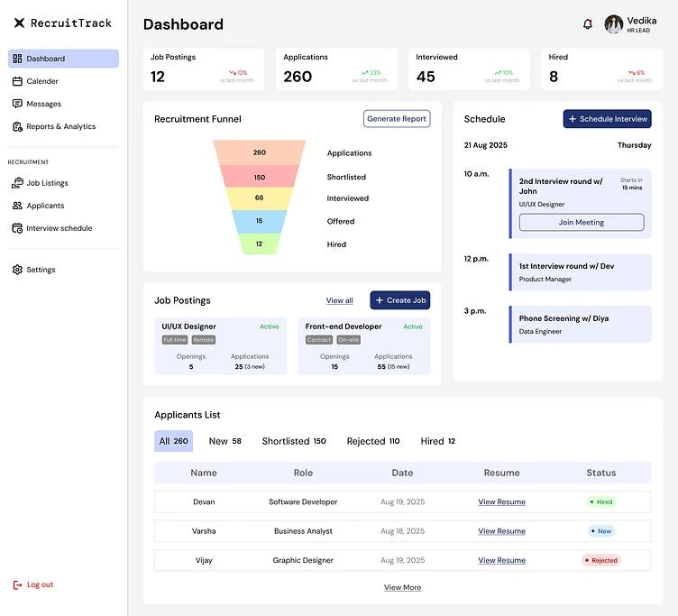The width and height of the screenshot is (678, 616).
Task: Click the red 150 Shortlisted funnel segment
Action: click(x=260, y=177)
